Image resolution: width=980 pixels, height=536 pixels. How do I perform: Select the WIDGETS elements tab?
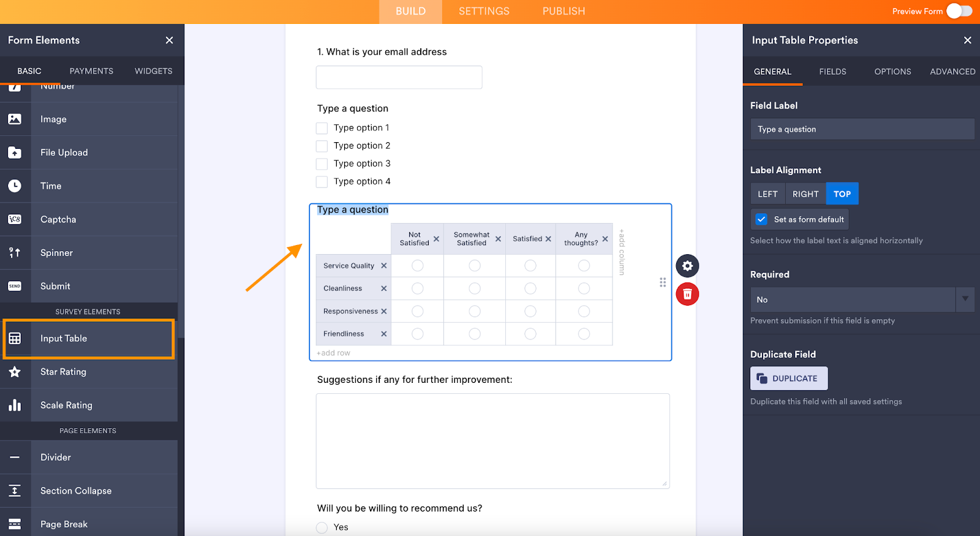pos(153,71)
